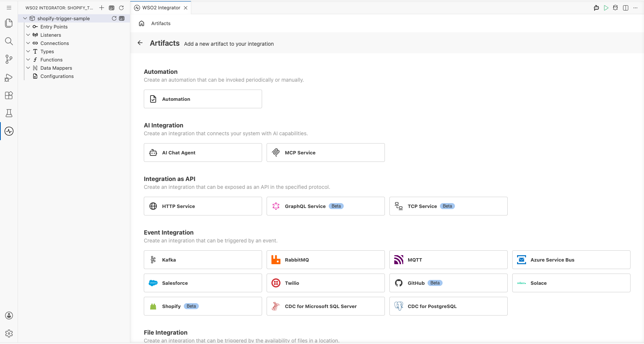Screen dimensions: 644x344
Task: Expand the Entry Points tree chevron
Action: tap(28, 27)
